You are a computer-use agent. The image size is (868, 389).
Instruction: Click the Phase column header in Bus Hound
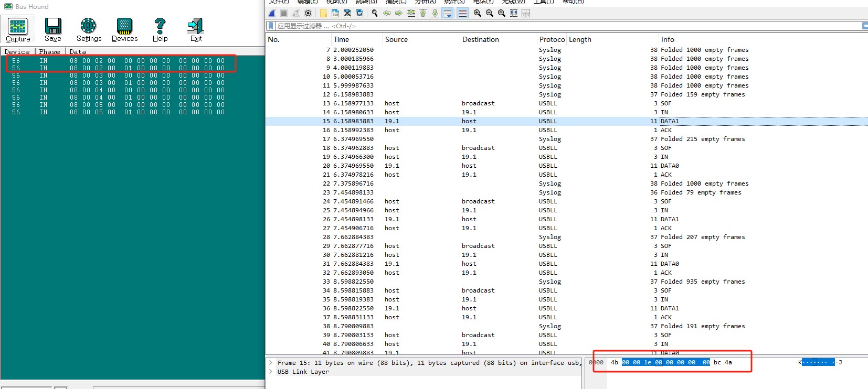pyautogui.click(x=50, y=51)
